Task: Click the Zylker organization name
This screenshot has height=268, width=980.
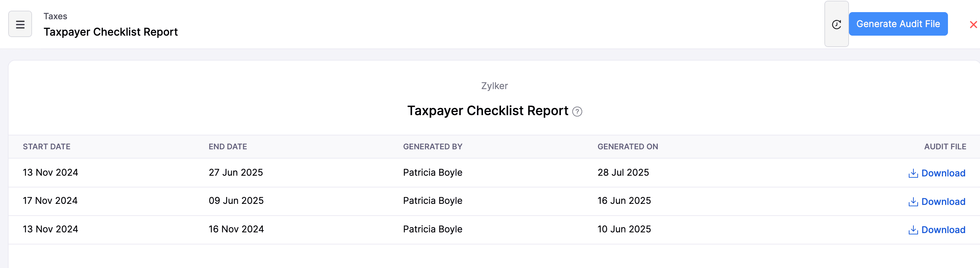Action: 494,86
